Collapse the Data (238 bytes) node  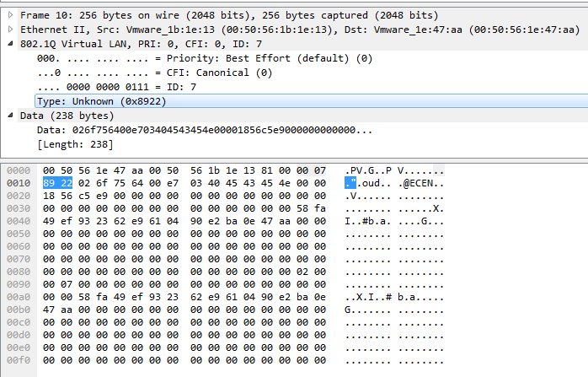click(x=10, y=116)
